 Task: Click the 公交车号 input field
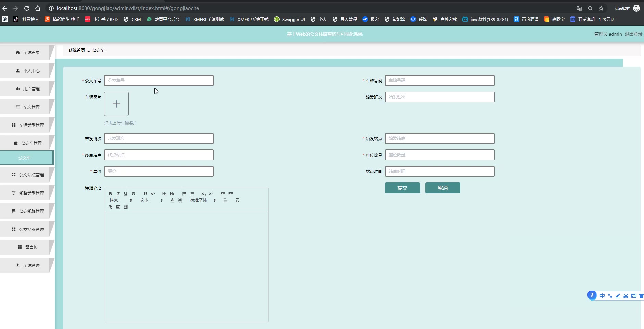click(x=159, y=81)
